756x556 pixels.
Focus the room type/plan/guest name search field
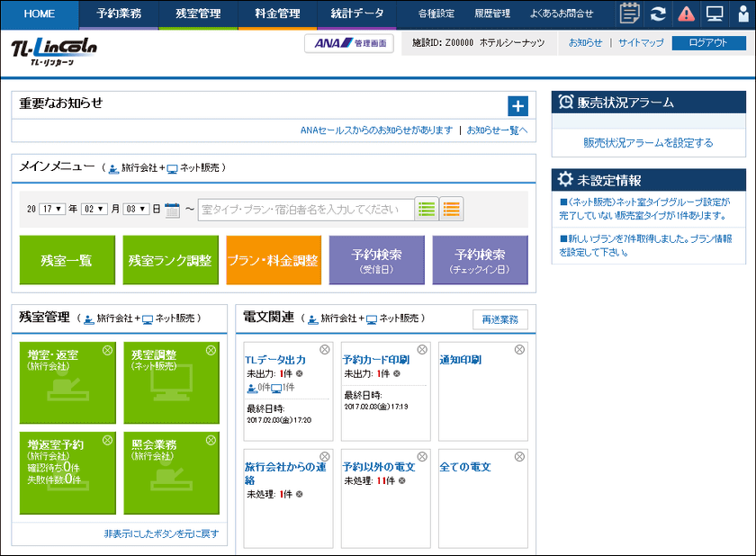(306, 210)
